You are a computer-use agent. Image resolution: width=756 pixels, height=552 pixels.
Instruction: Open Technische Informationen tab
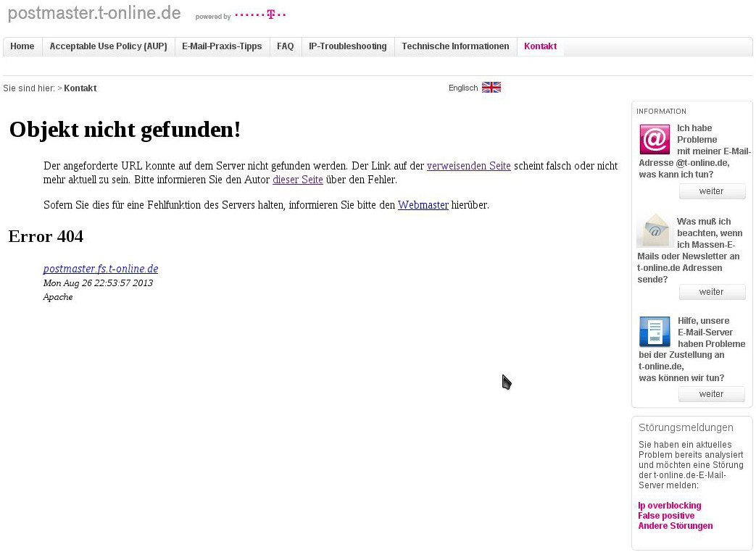coord(455,46)
